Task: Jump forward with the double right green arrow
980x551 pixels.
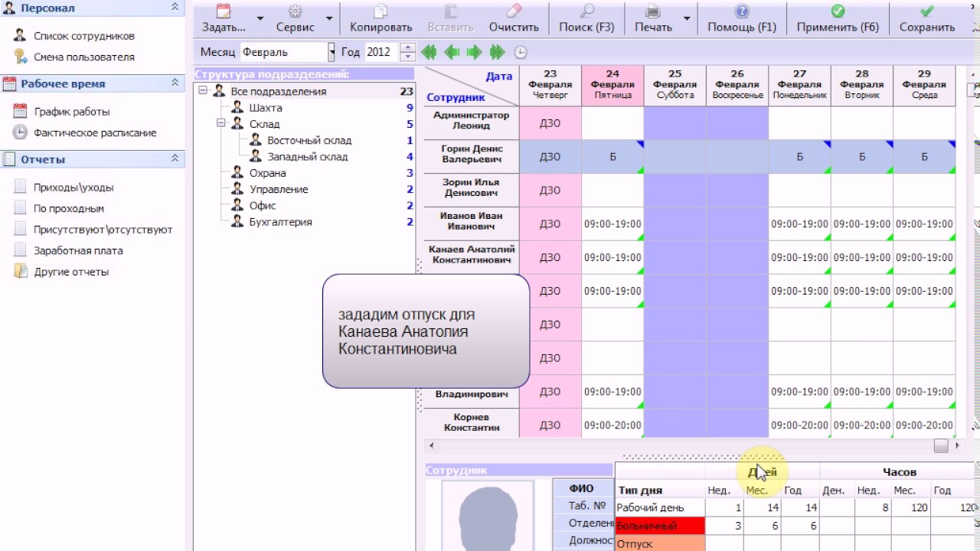Action: 498,52
